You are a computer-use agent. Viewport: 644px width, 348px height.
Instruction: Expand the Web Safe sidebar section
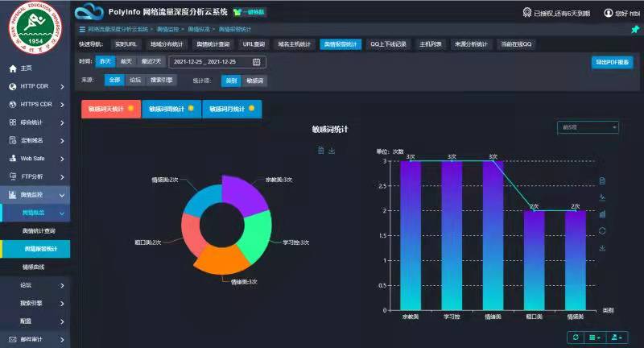[35, 159]
